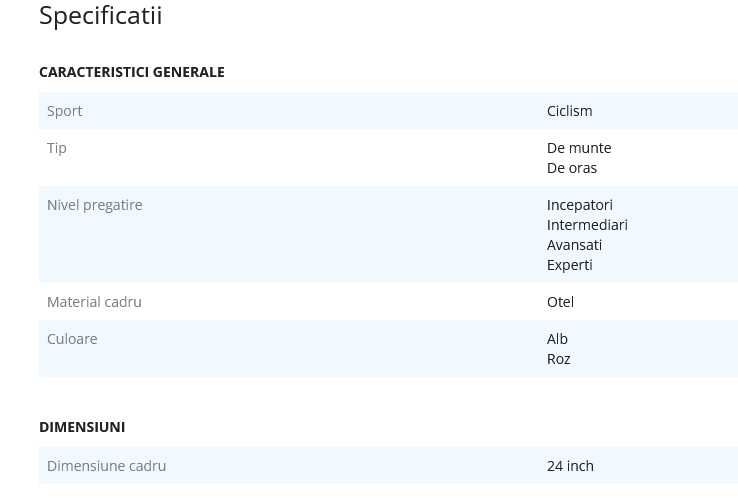Pick the De oras type value
Image resolution: width=738 pixels, height=498 pixels.
point(572,168)
